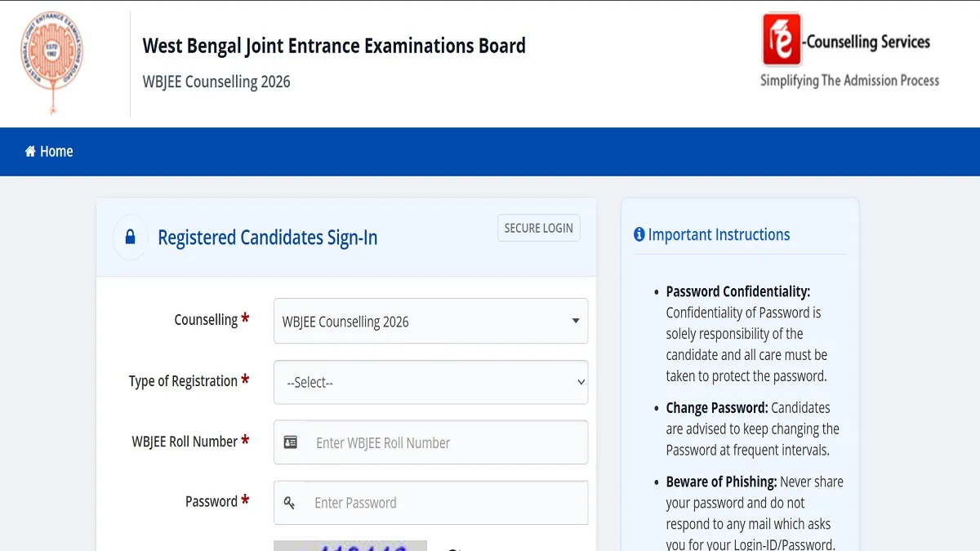Click the info icon before Important Instructions
The width and height of the screenshot is (980, 551).
(639, 235)
